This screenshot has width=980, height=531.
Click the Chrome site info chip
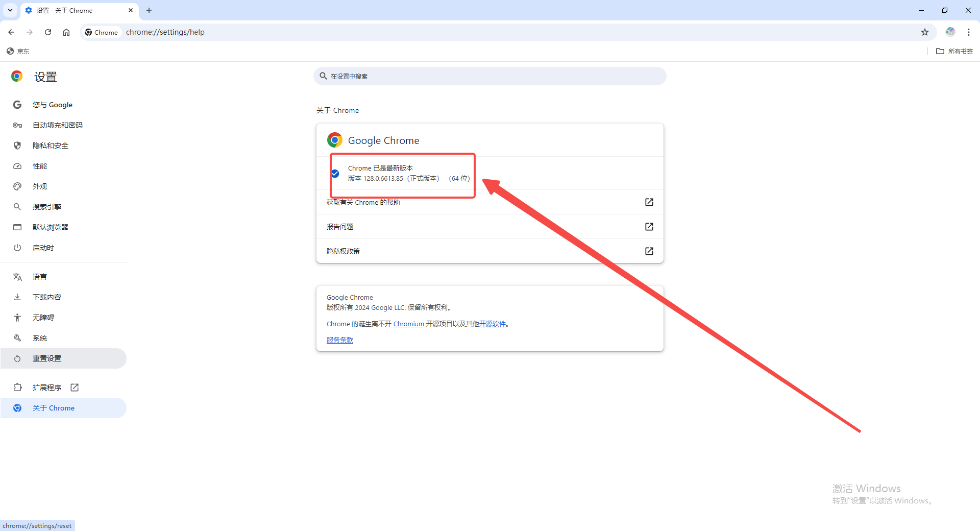(x=102, y=32)
